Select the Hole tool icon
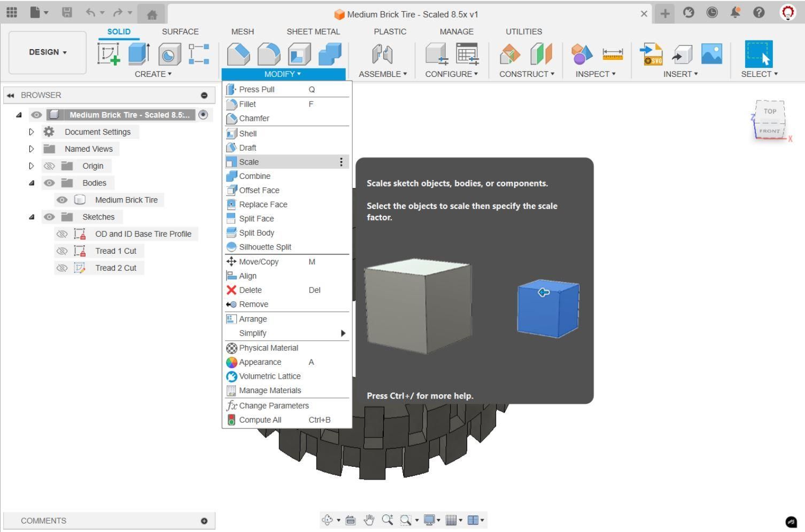The image size is (805, 532). click(x=169, y=54)
